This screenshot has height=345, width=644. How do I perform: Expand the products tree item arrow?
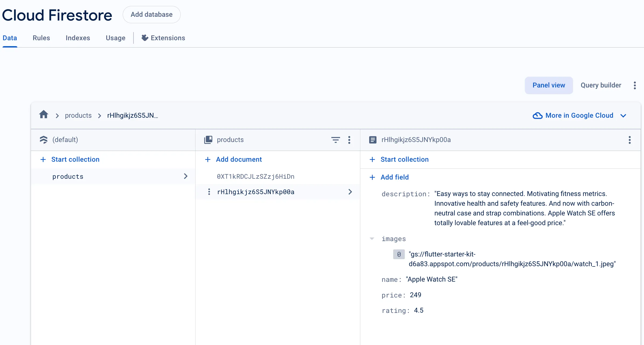186,176
